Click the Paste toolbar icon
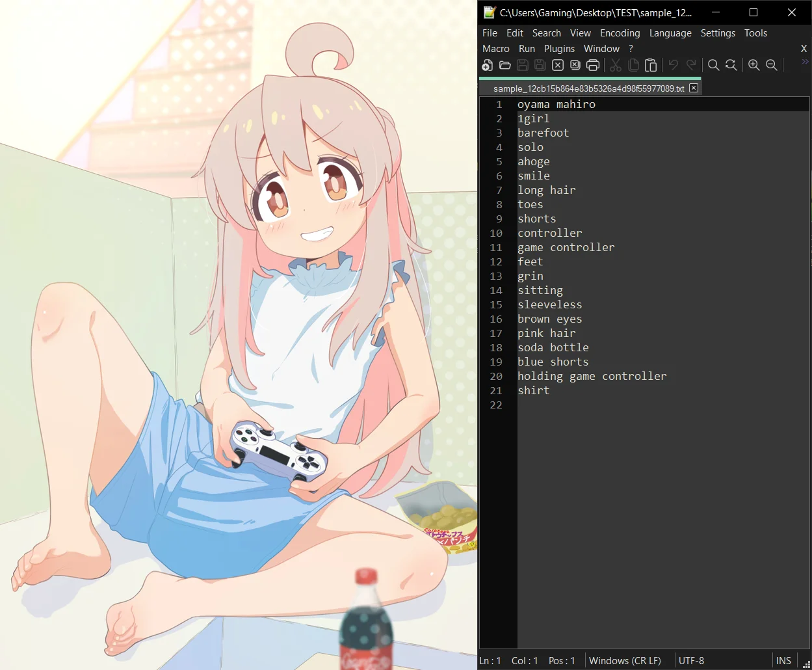 (x=651, y=65)
